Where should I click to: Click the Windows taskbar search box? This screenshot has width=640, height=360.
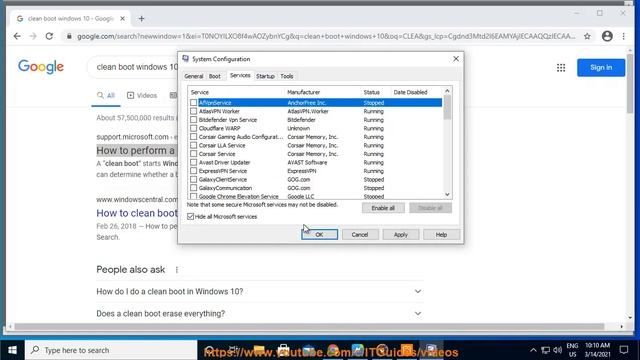click(111, 350)
